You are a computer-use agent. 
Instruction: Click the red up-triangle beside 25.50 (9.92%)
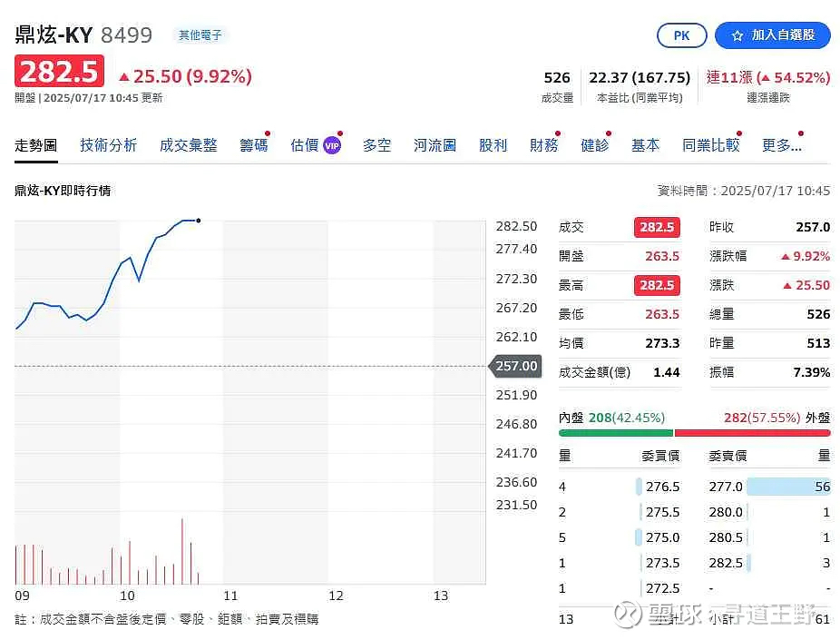[124, 77]
